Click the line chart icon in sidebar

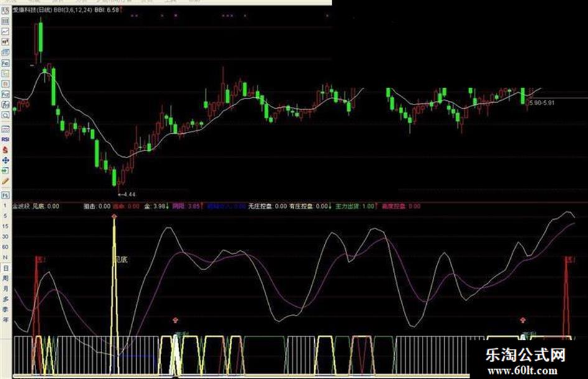[5, 32]
